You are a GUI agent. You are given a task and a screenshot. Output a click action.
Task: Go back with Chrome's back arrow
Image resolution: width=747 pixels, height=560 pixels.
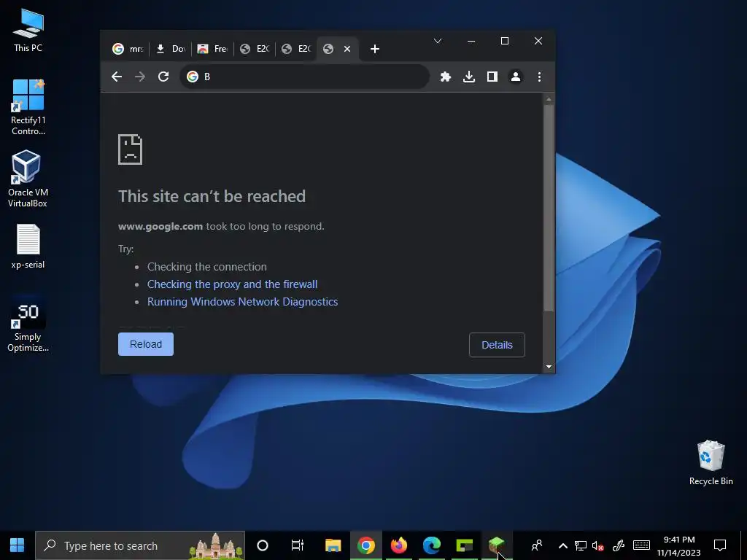tap(117, 77)
